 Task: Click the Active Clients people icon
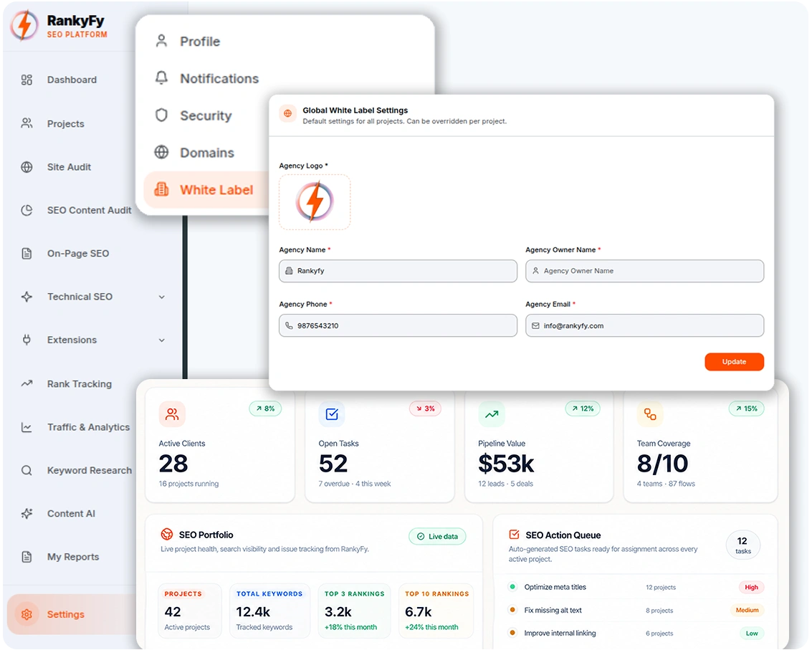pos(172,414)
